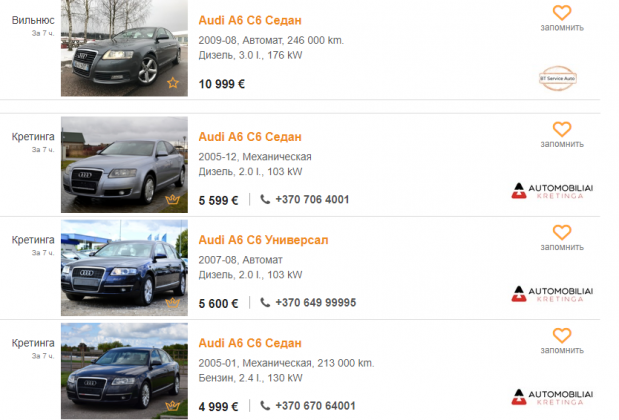Click crown badge on blue wagon photo
Screen dimensions: 619x420
point(173,303)
